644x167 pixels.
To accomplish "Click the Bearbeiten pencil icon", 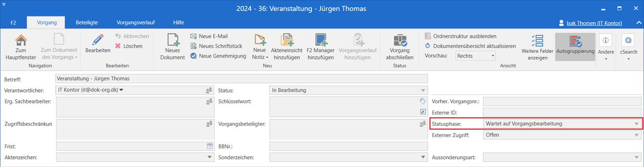I will point(98,40).
